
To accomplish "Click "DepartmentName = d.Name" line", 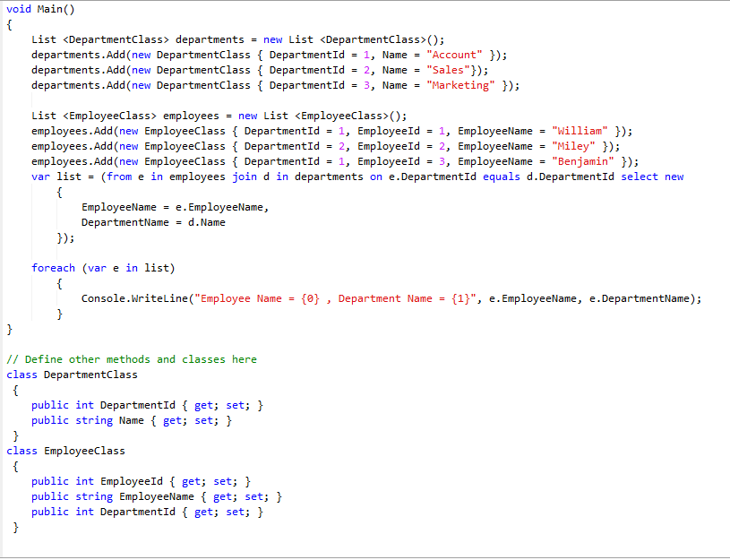I will (153, 223).
